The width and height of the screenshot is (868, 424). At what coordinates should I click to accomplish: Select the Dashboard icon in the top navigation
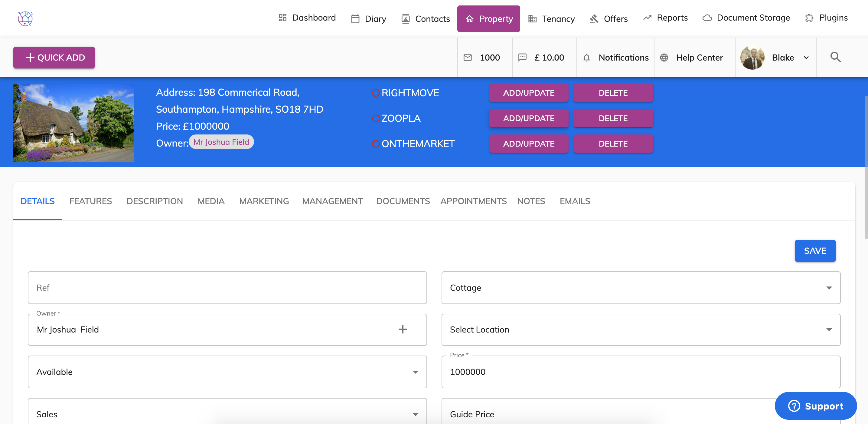[282, 18]
